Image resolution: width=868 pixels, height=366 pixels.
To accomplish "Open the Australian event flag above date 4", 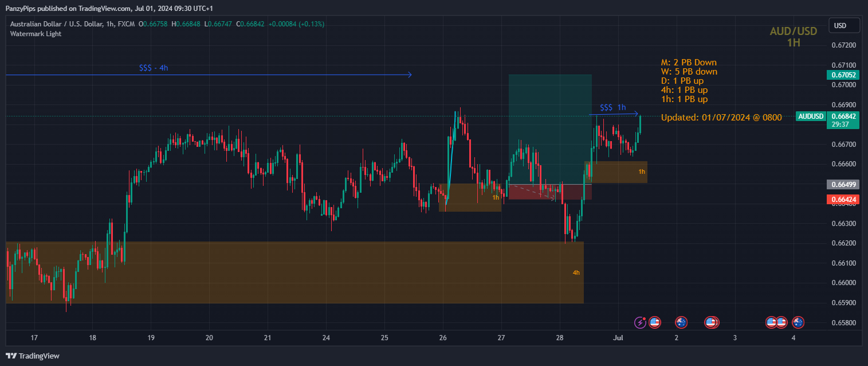I will (x=798, y=322).
